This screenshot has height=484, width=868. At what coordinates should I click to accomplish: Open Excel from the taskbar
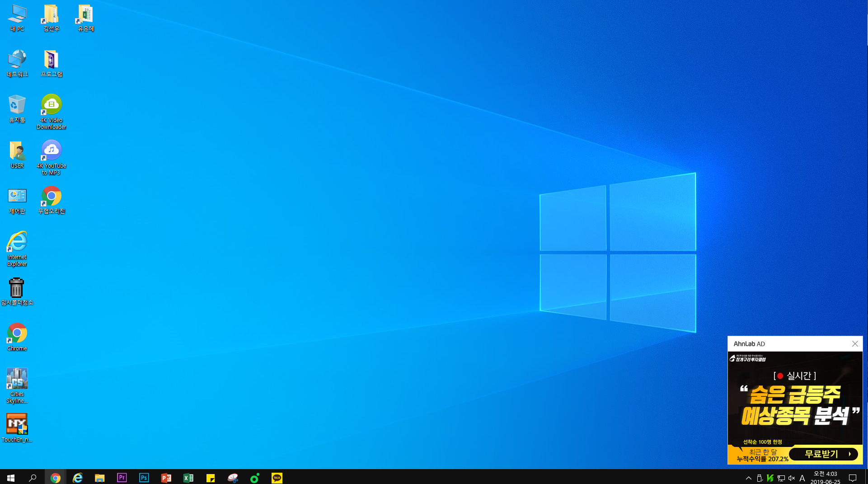tap(188, 477)
